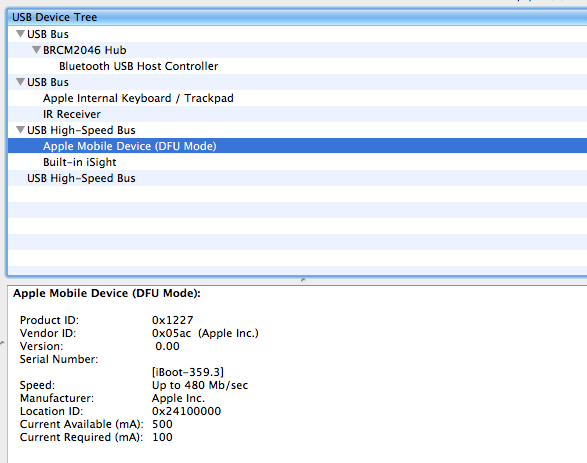Select the IR Receiver entry
The width and height of the screenshot is (587, 463).
pyautogui.click(x=298, y=114)
